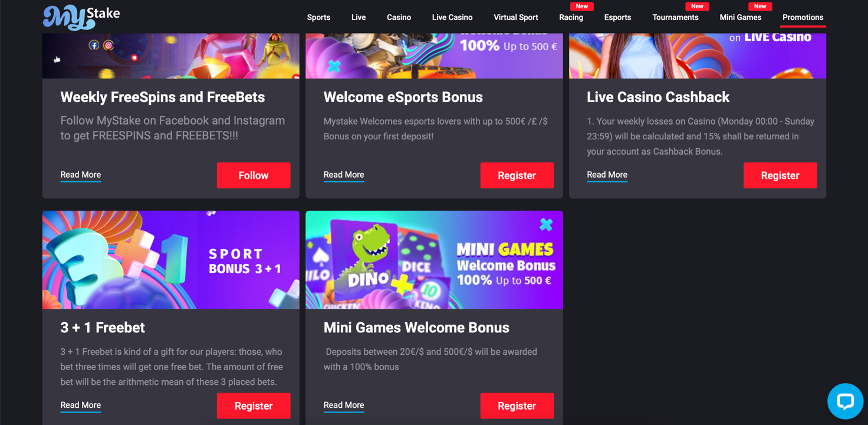Read more about the 3 + 1 Freebet
The image size is (868, 425).
click(81, 405)
